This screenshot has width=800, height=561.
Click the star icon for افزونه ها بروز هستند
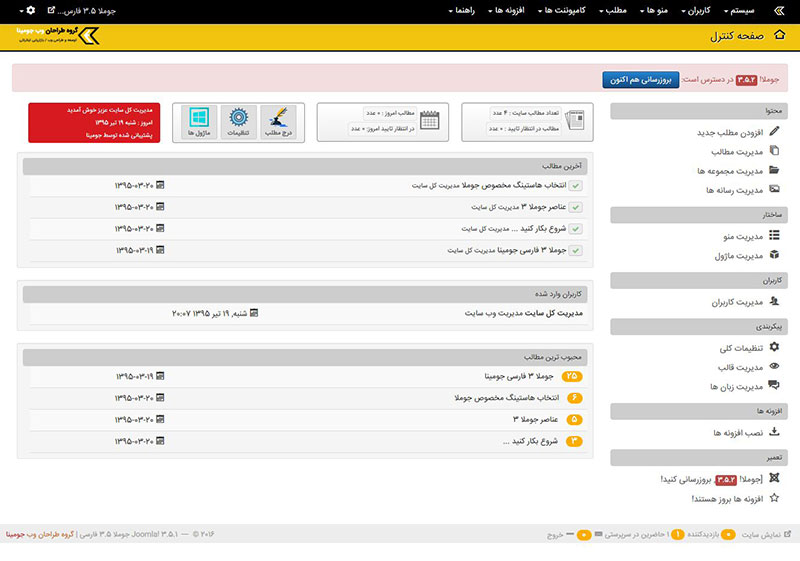coord(774,498)
